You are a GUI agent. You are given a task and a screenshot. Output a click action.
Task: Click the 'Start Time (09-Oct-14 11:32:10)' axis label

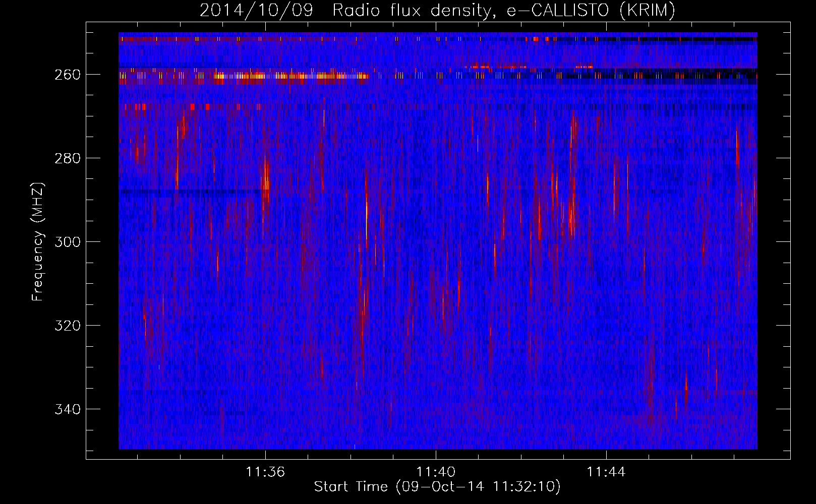tap(437, 487)
